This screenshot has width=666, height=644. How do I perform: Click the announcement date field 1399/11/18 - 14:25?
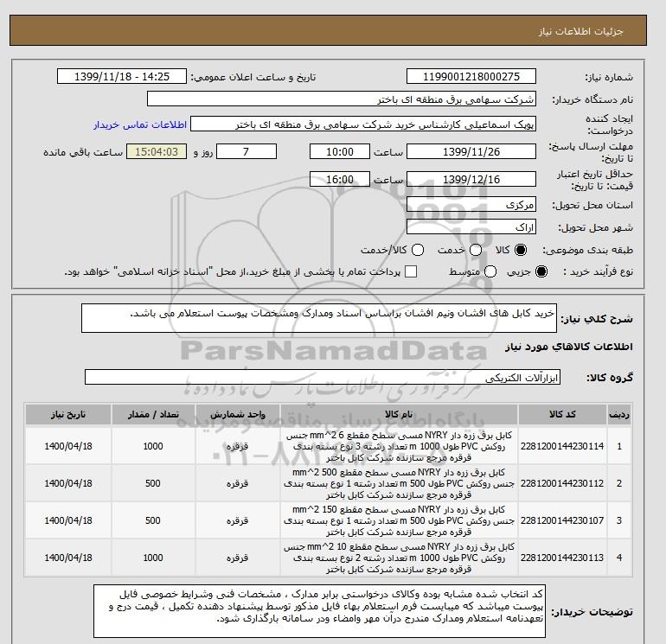coord(122,76)
